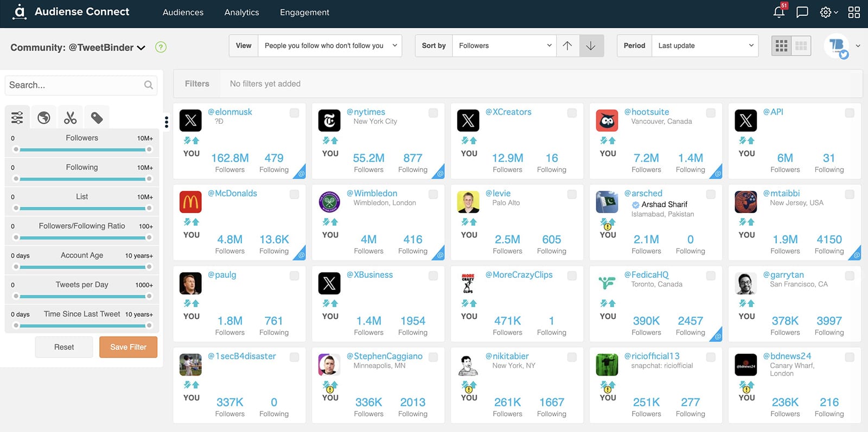
Task: Switch to the compact grid view
Action: pos(801,46)
